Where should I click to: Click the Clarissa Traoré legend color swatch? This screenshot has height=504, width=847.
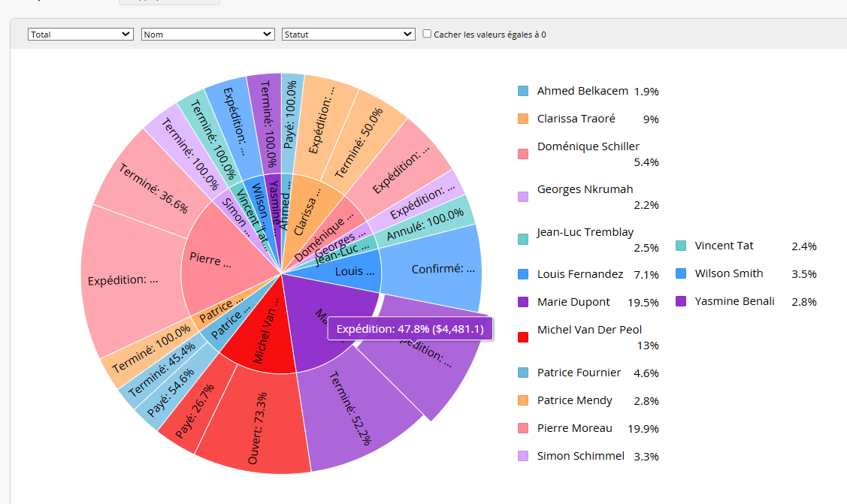point(523,119)
